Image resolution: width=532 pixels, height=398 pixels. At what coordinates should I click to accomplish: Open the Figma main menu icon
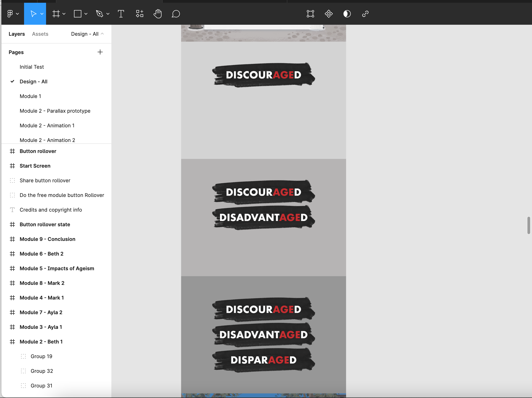10,14
